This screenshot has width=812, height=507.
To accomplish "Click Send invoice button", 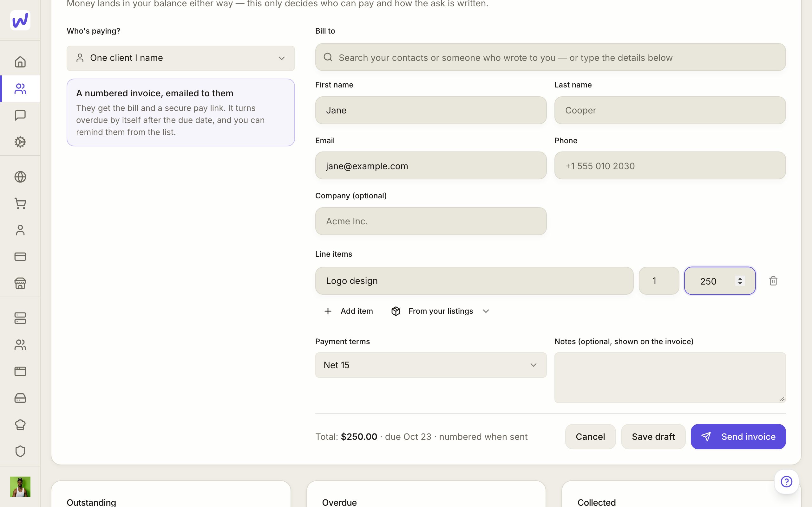I will (738, 437).
